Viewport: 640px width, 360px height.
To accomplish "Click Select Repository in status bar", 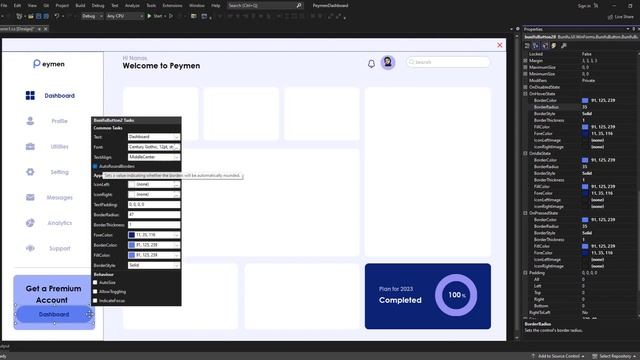I will (x=615, y=356).
